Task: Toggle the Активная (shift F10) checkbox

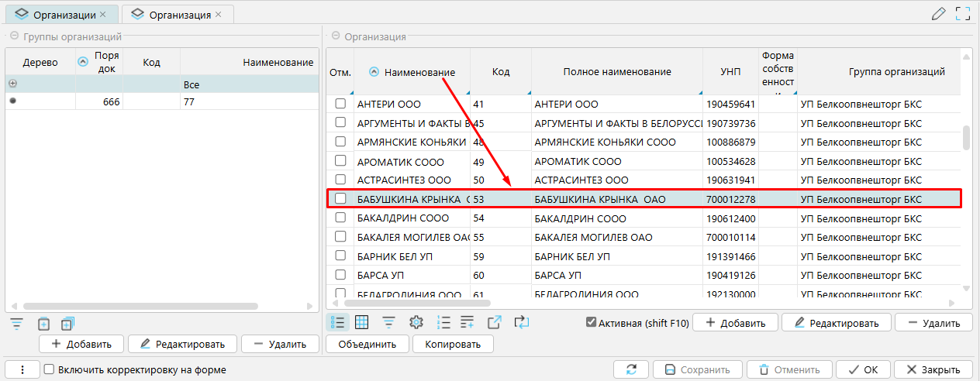Action: pyautogui.click(x=592, y=323)
